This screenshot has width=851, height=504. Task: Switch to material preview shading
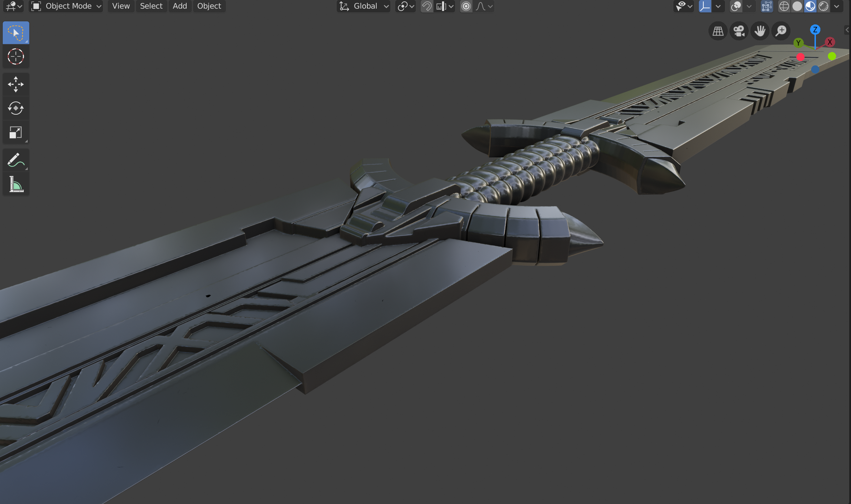tap(810, 6)
